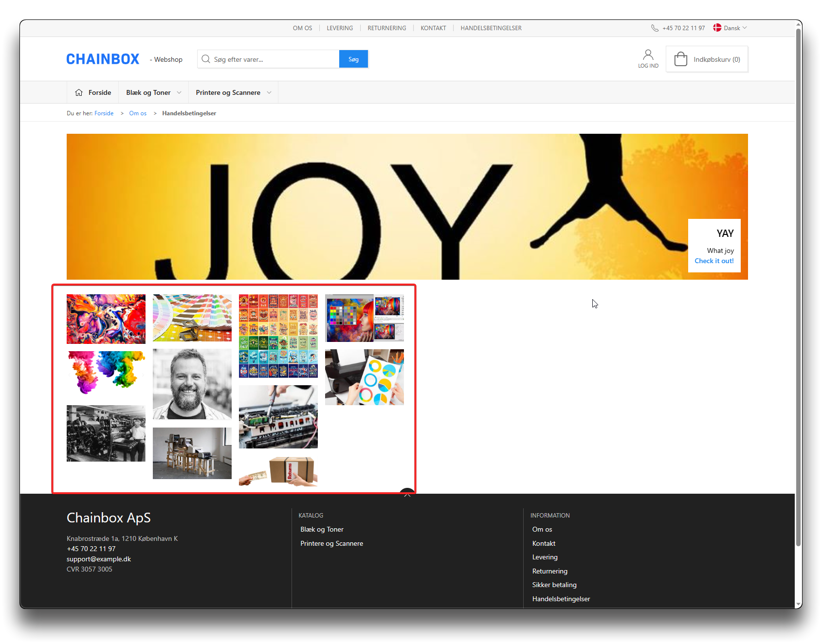The height and width of the screenshot is (644, 822).
Task: Click the search magnifier icon
Action: tap(206, 59)
